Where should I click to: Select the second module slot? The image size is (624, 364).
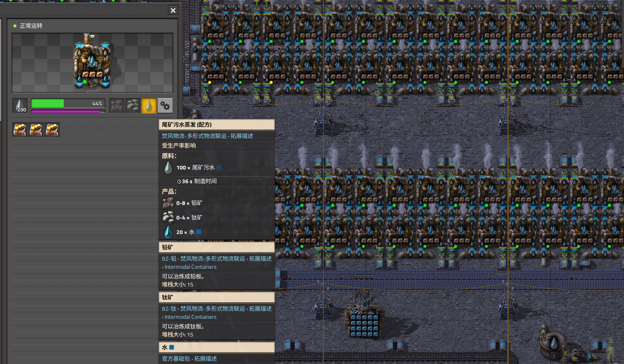(x=36, y=130)
